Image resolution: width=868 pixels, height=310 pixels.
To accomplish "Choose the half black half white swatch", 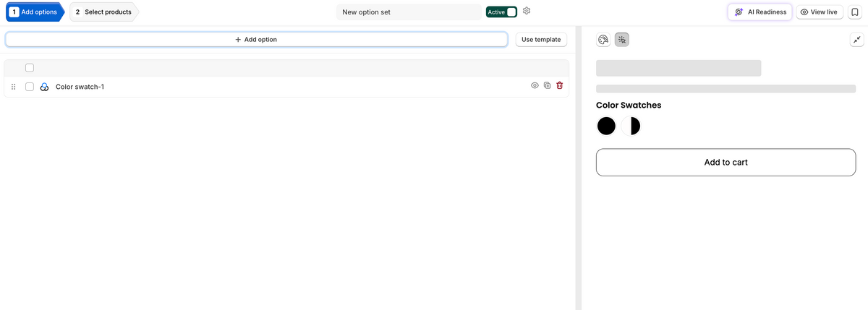I will click(x=631, y=126).
